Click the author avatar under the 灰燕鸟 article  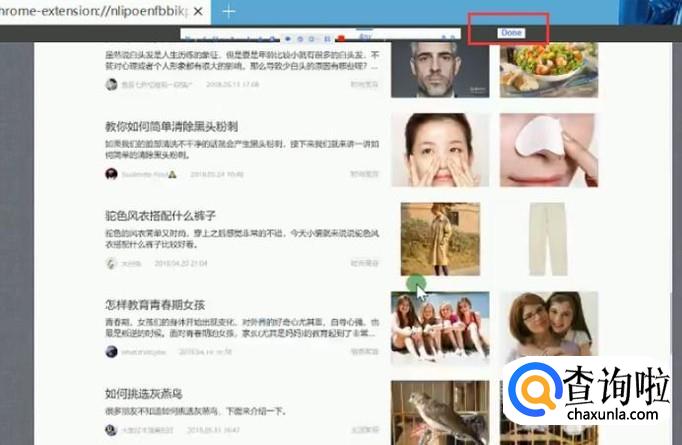111,430
